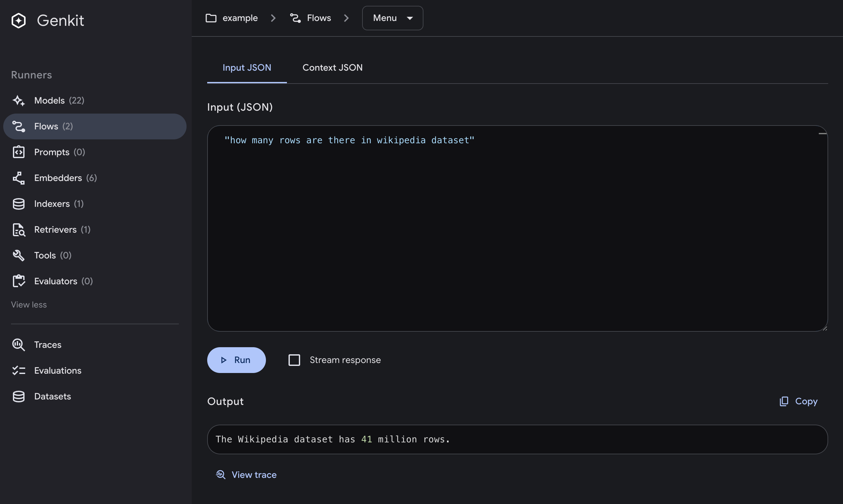Screen dimensions: 843x504
Task: Click the Flows icon in breadcrumb
Action: point(296,18)
